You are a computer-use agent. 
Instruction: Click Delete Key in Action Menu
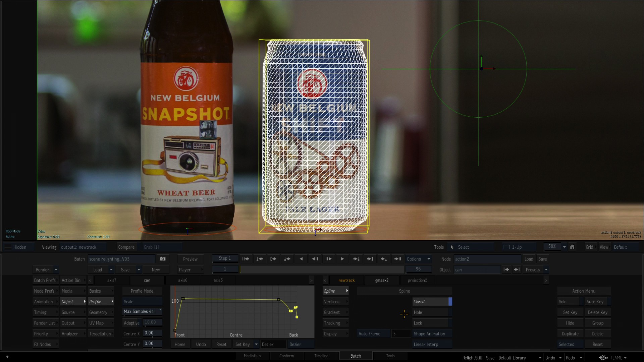(x=598, y=312)
